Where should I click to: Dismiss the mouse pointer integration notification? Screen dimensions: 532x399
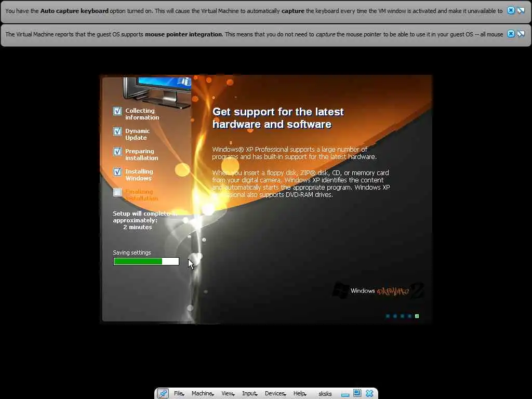pyautogui.click(x=511, y=34)
